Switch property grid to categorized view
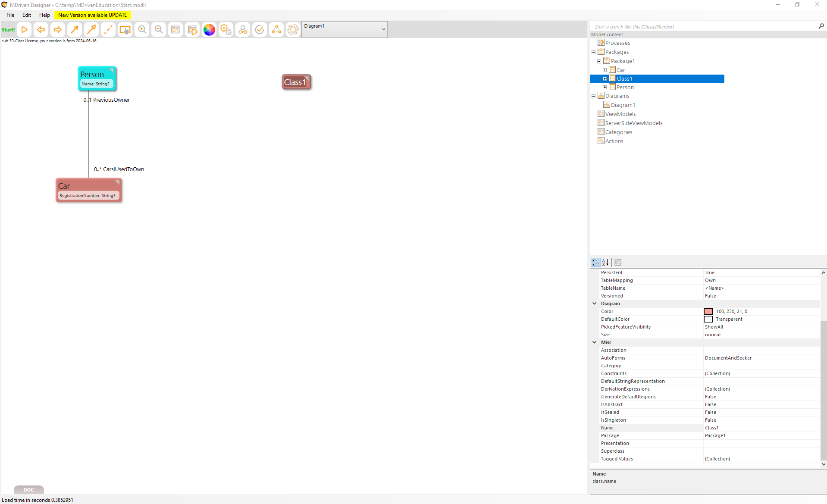The width and height of the screenshot is (827, 504). click(x=595, y=262)
